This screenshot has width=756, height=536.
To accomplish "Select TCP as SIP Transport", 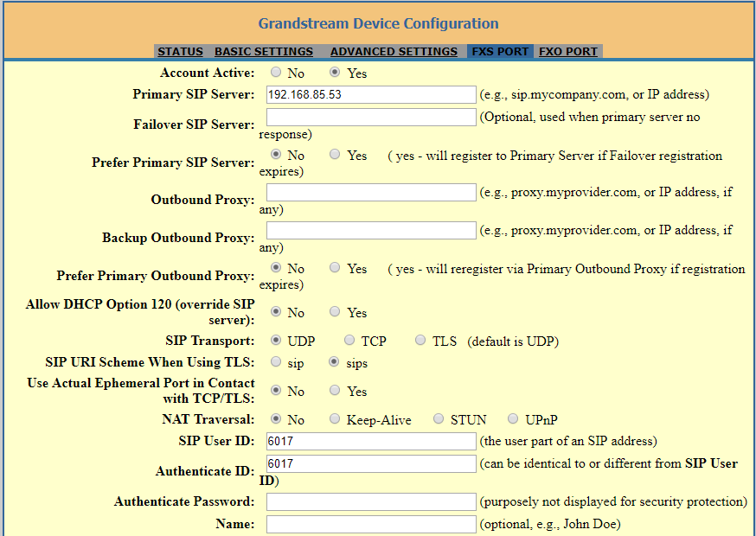I will click(349, 341).
